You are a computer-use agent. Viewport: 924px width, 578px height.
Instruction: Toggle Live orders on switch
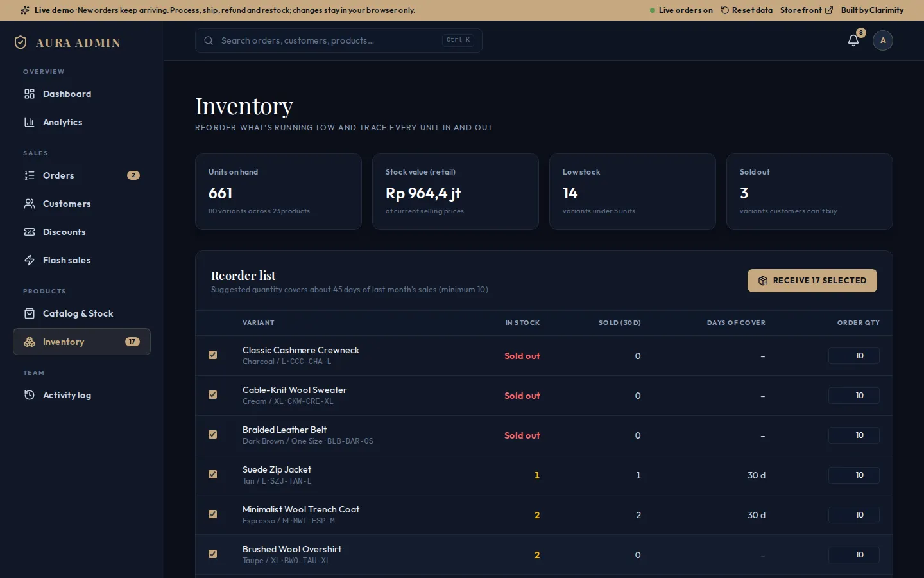(x=681, y=10)
